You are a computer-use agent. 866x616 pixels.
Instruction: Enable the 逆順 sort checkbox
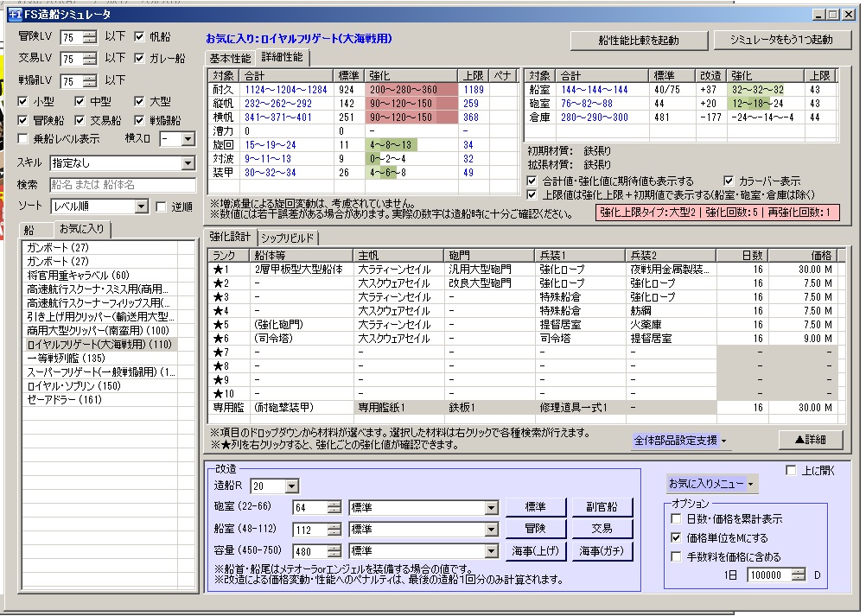[162, 207]
